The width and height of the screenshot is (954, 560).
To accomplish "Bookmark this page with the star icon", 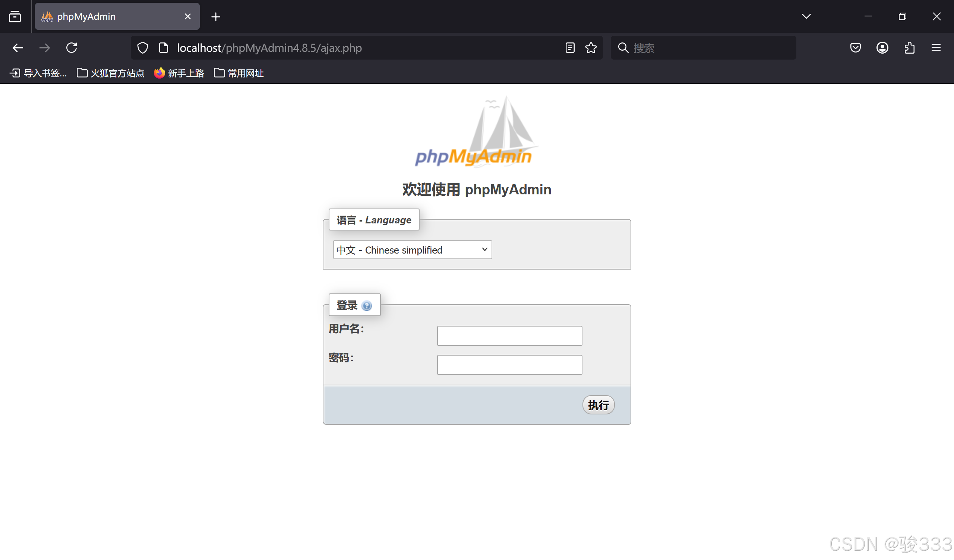I will click(x=591, y=48).
